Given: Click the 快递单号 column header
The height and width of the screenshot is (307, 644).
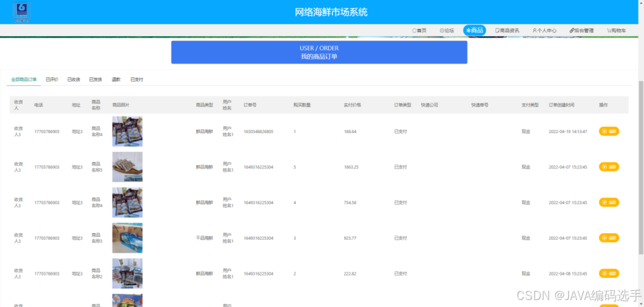Looking at the screenshot, I should pos(480,105).
